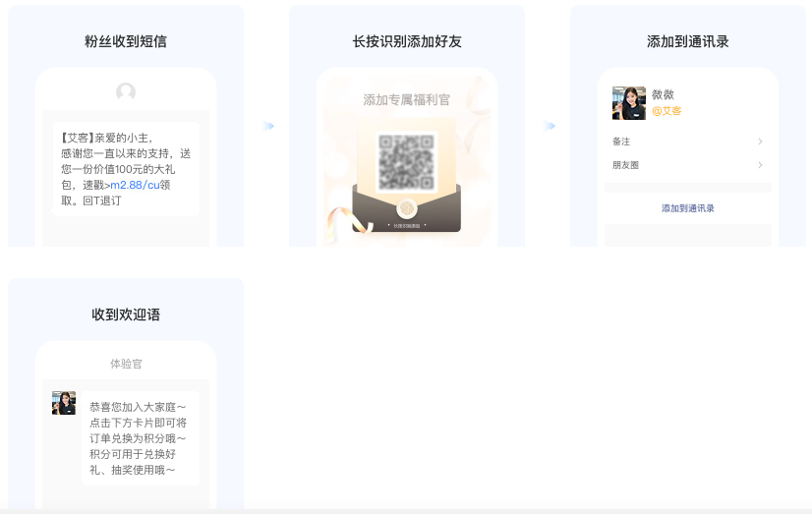Image resolution: width=812 pixels, height=514 pixels.
Task: Click the QR code in the envelope
Action: (407, 161)
